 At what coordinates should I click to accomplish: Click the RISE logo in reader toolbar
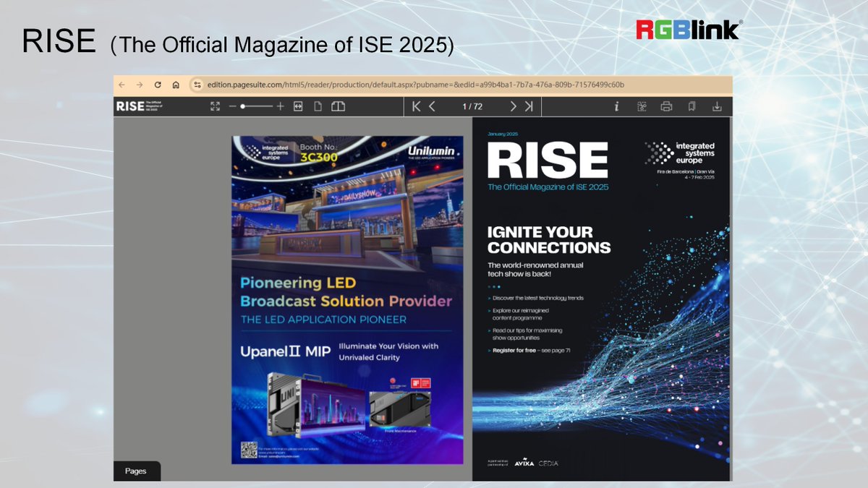click(x=138, y=106)
